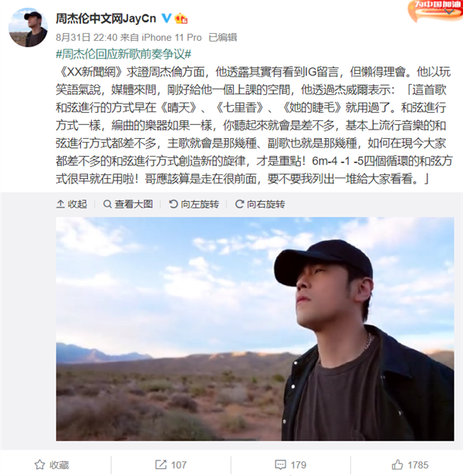Collapse the image with 收起
The width and height of the screenshot is (463, 476).
click(72, 204)
